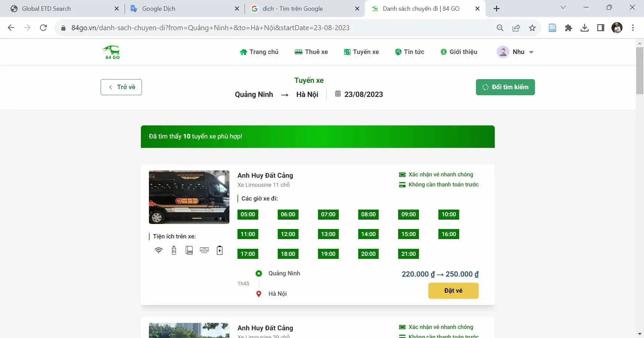The height and width of the screenshot is (338, 644).
Task: Click the 84 GO logo
Action: (112, 52)
